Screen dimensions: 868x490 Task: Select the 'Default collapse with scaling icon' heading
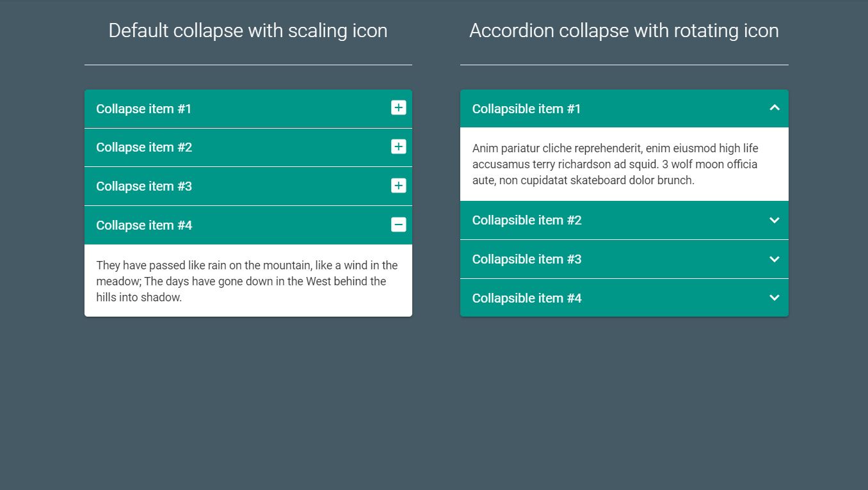(x=248, y=30)
